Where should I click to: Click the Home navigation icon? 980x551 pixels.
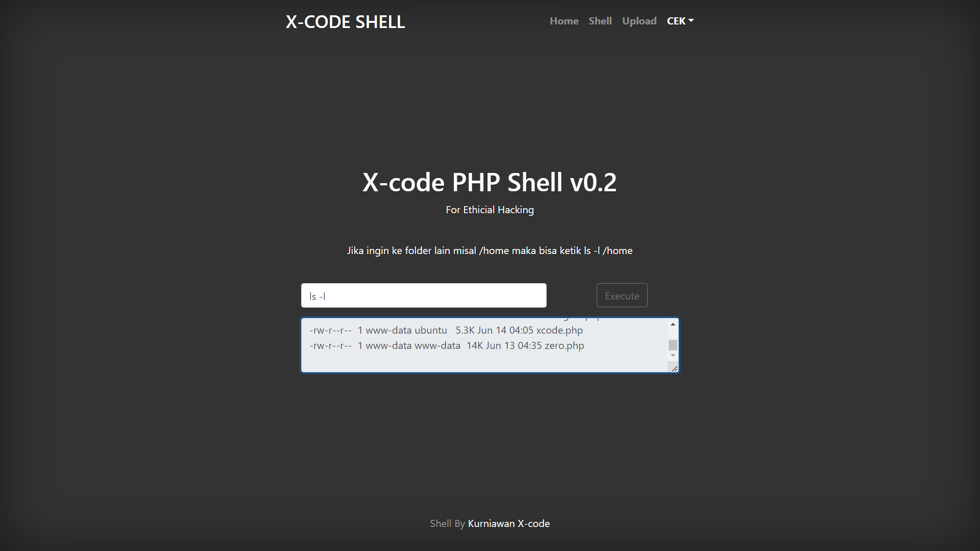pos(564,20)
